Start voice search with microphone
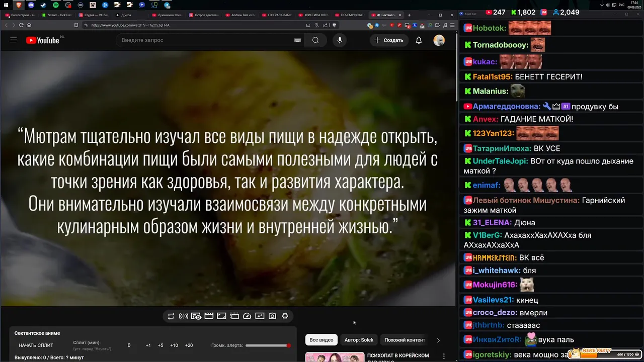Viewport: 644px width, 362px height. pos(340,40)
